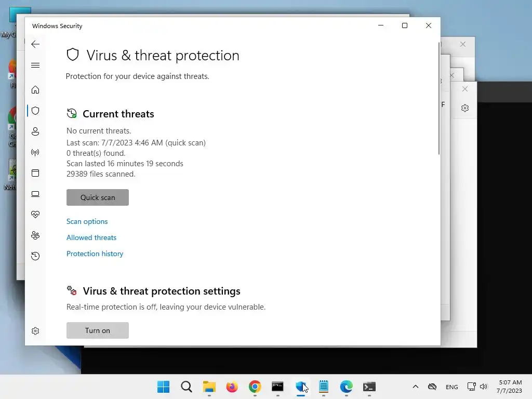The image size is (532, 399).
Task: Open the Home sidebar icon
Action: pos(35,89)
